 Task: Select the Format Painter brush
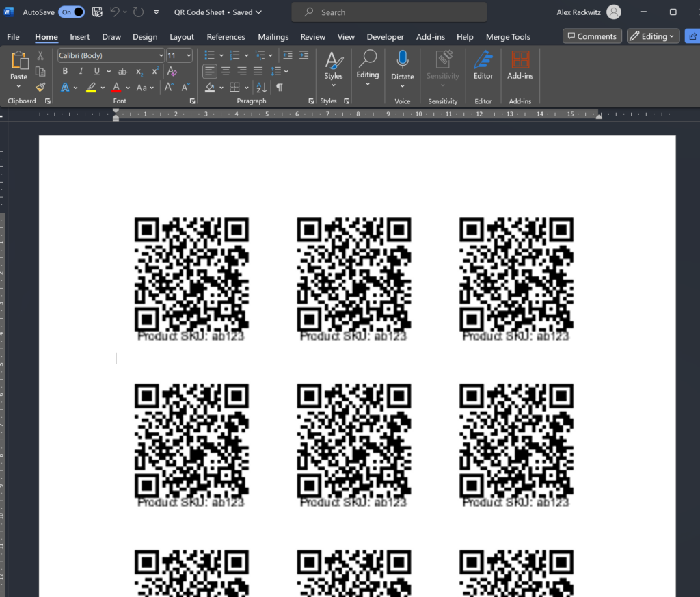(x=40, y=87)
